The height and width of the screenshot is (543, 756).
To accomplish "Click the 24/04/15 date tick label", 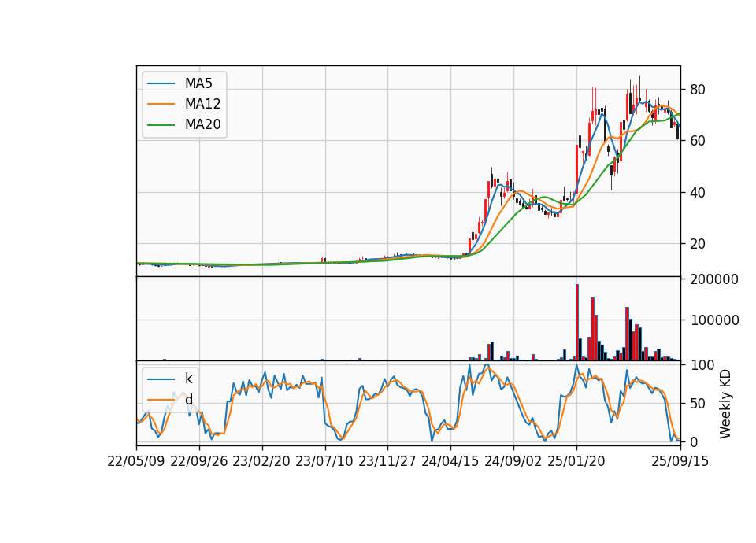I will pyautogui.click(x=450, y=461).
